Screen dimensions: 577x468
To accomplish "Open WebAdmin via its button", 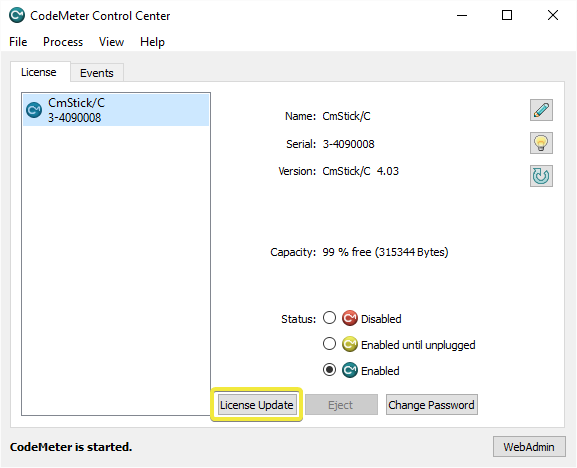I will (x=529, y=447).
